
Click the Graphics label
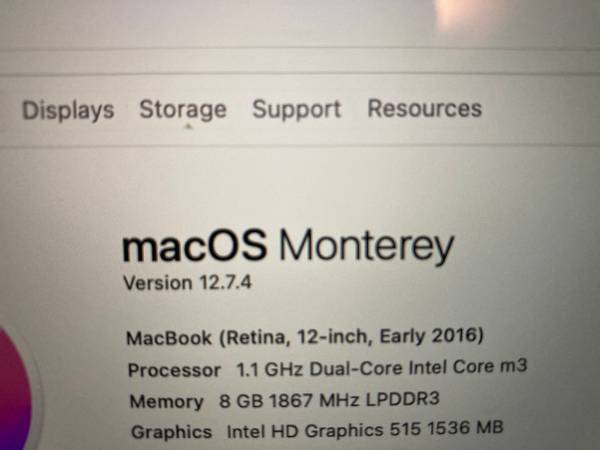coord(170,433)
